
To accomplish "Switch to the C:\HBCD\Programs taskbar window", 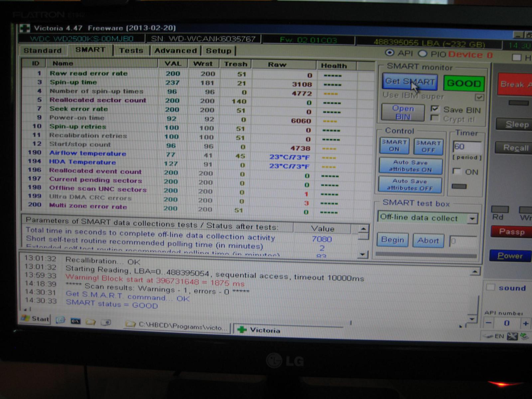I will pyautogui.click(x=177, y=326).
